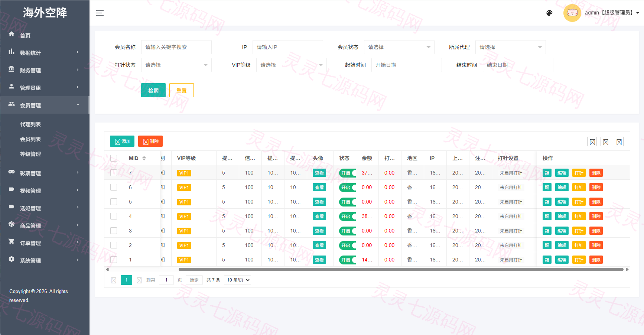644x335 pixels.
Task: Click the table print icon
Action: click(x=619, y=142)
